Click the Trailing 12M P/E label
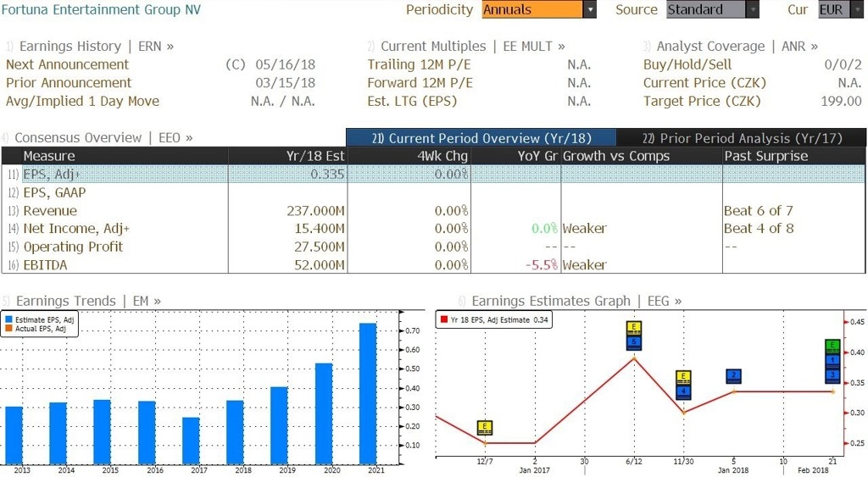The height and width of the screenshot is (477, 868). [419, 64]
